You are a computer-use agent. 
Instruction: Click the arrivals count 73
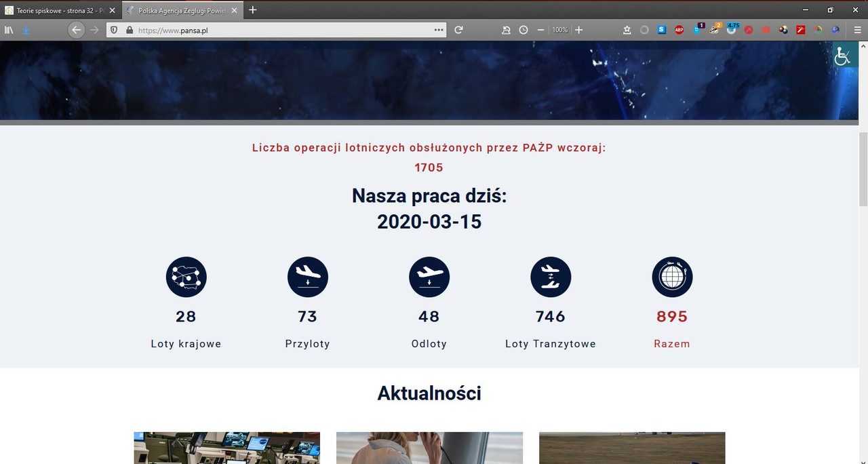tap(308, 317)
